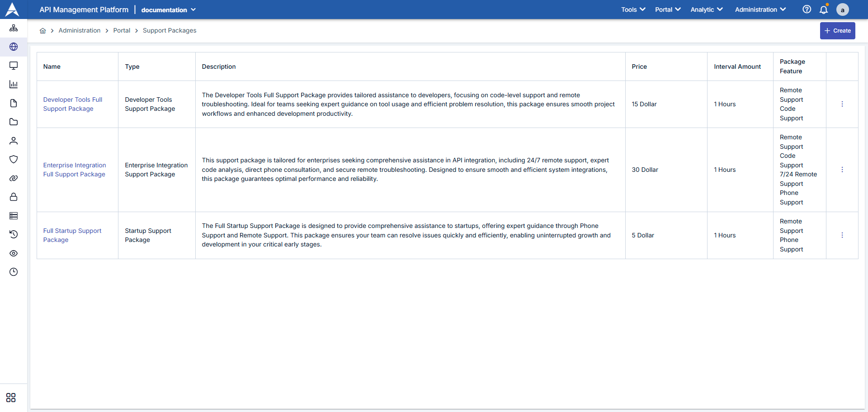View history via the clock-arrow sidebar icon

[x=14, y=234]
